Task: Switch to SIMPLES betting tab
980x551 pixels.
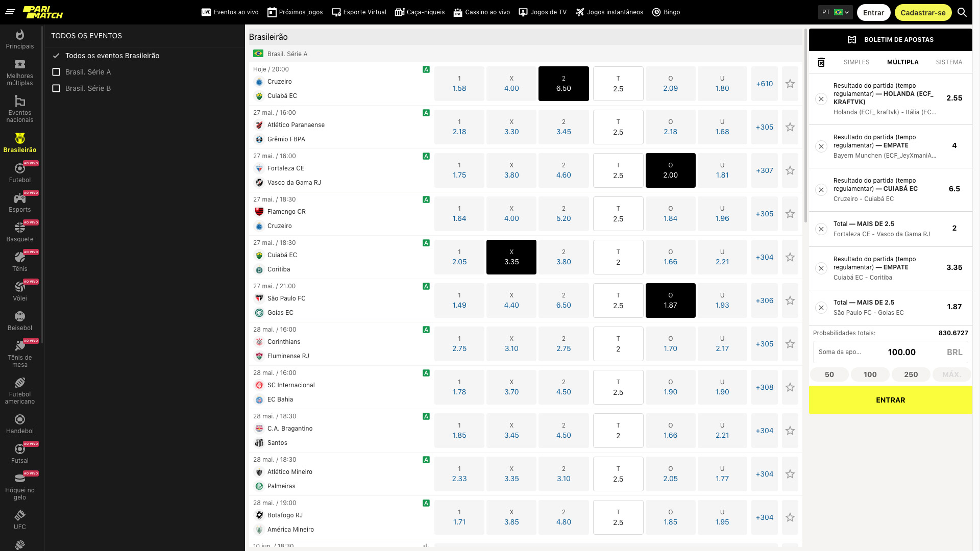Action: (856, 62)
